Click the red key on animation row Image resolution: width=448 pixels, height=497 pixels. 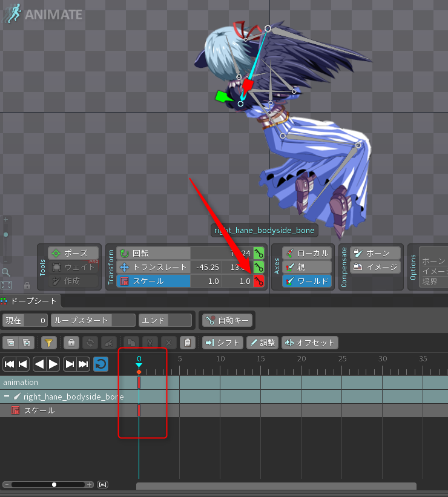139,383
